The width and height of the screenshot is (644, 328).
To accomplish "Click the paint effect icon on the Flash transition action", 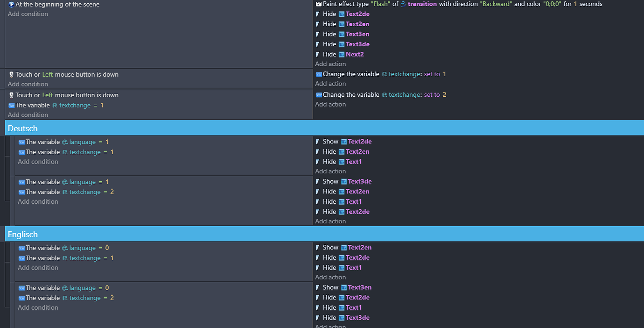I will tap(319, 4).
